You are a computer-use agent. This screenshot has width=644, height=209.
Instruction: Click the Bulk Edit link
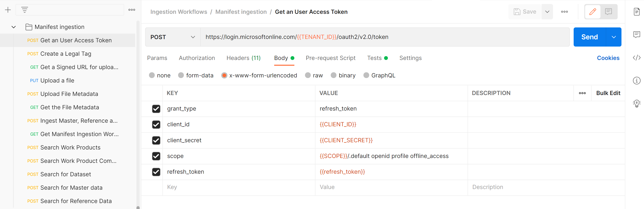click(608, 93)
